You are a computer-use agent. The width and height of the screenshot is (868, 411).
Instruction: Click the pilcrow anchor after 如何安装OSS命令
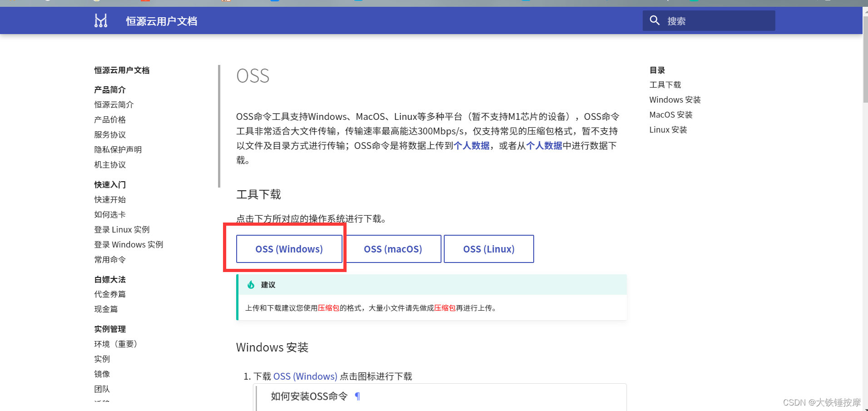click(357, 396)
